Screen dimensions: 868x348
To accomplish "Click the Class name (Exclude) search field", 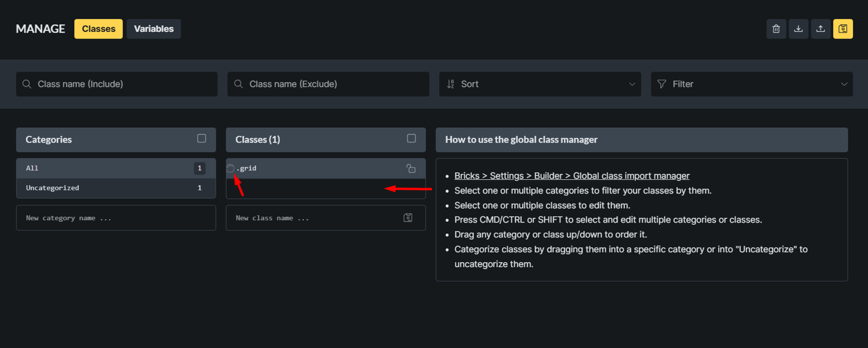I will (328, 84).
